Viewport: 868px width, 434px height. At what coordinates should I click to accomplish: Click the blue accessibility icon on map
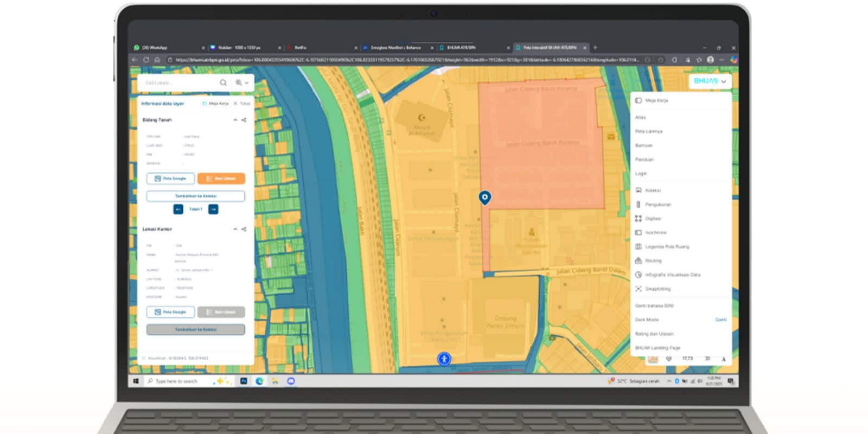pos(444,359)
